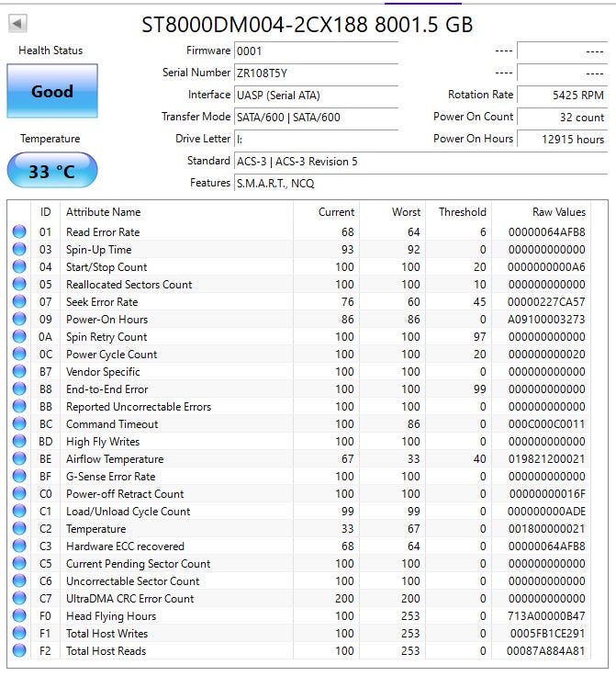Click the status orb for Reported Uncorrectable Errors
Screen dimensions: 616x676
19,407
